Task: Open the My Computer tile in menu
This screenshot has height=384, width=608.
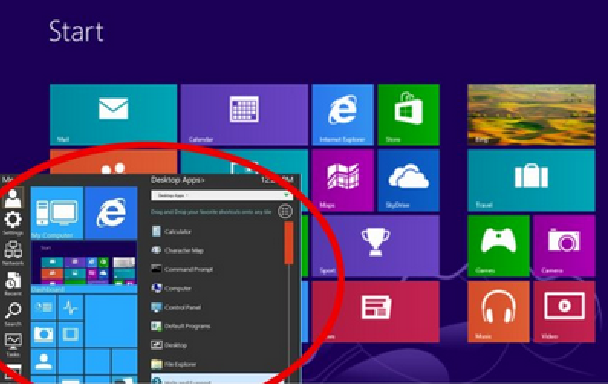Action: tap(57, 213)
